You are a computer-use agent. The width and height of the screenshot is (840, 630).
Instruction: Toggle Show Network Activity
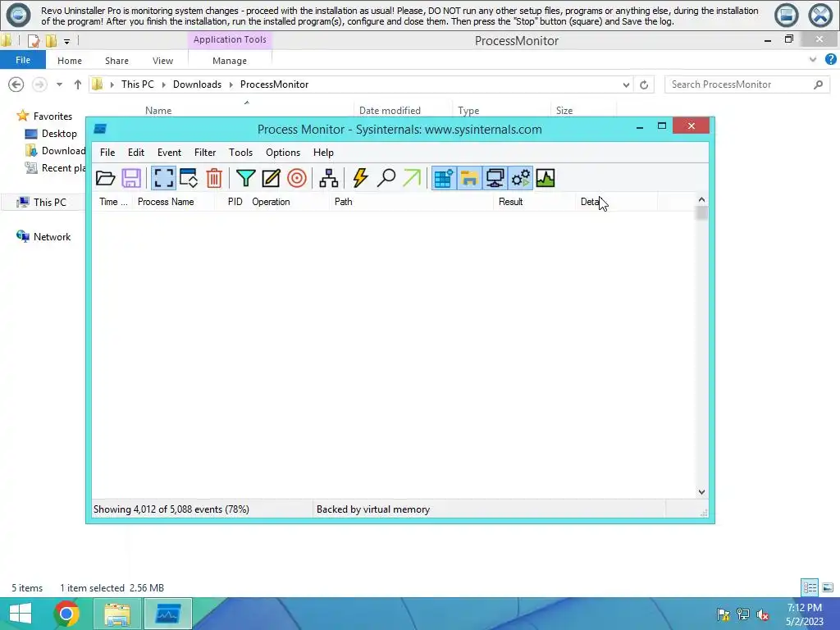pyautogui.click(x=495, y=178)
